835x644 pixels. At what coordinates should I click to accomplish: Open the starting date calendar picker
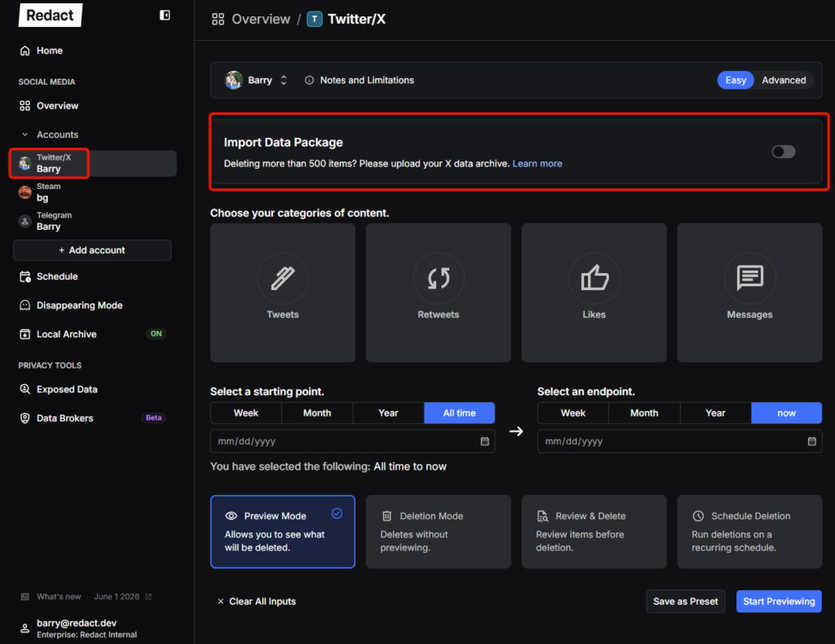point(484,441)
